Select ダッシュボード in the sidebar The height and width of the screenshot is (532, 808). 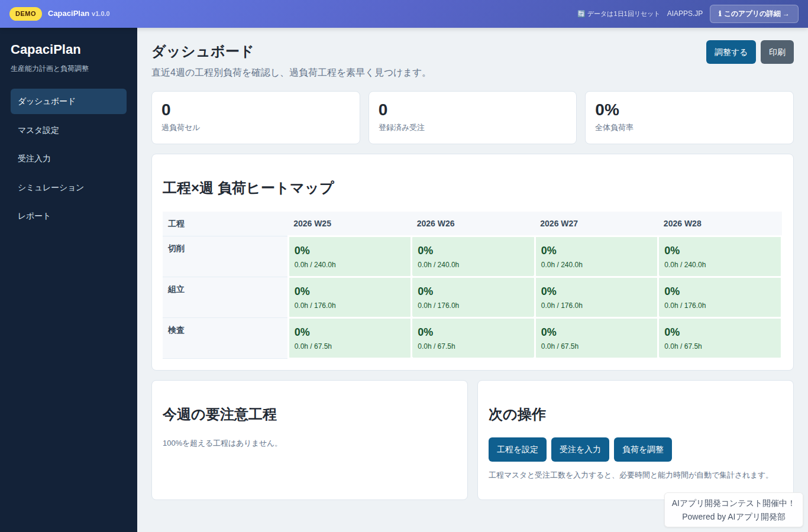[x=69, y=101]
